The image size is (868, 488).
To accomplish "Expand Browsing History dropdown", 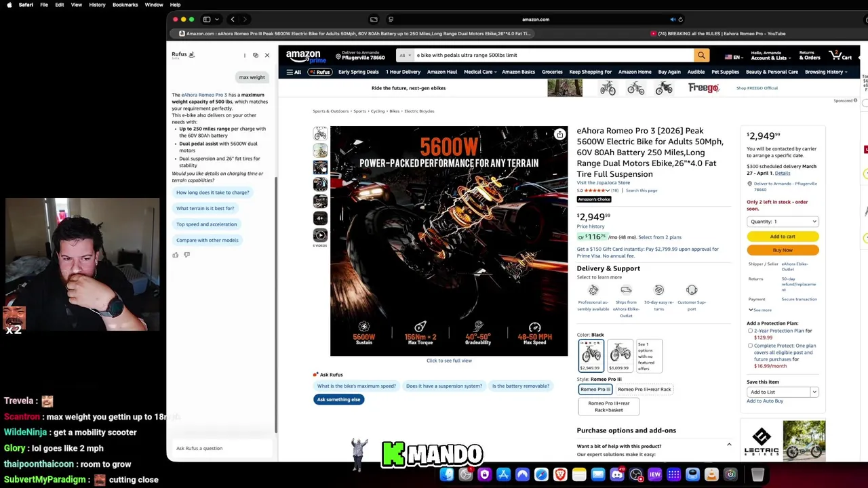I will coord(825,72).
